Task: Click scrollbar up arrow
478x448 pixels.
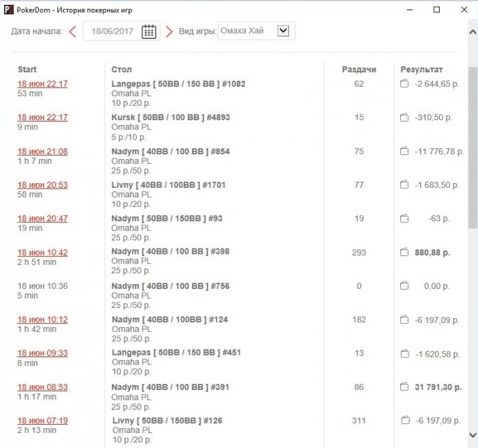Action: pyautogui.click(x=473, y=31)
